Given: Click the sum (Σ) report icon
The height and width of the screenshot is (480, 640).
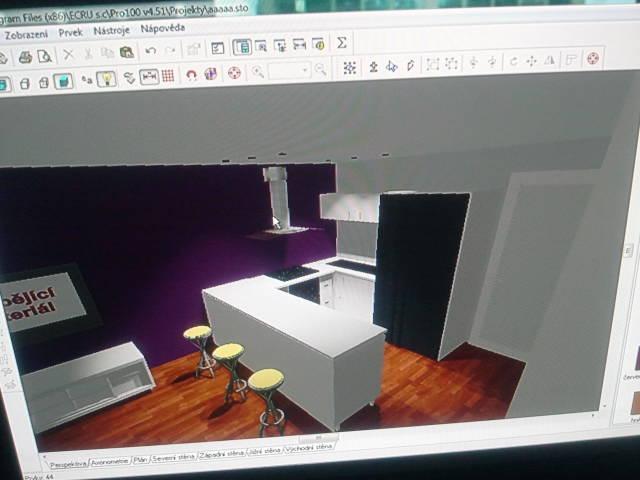Looking at the screenshot, I should pos(341,43).
